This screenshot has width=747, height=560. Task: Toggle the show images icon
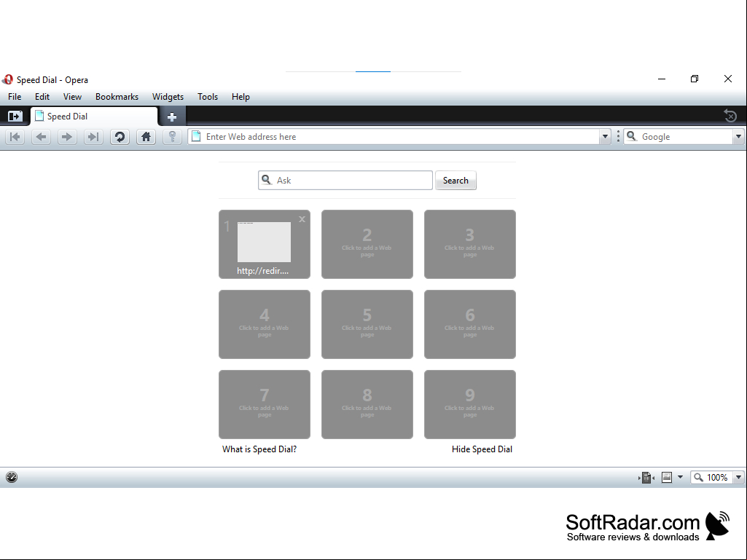coord(667,477)
